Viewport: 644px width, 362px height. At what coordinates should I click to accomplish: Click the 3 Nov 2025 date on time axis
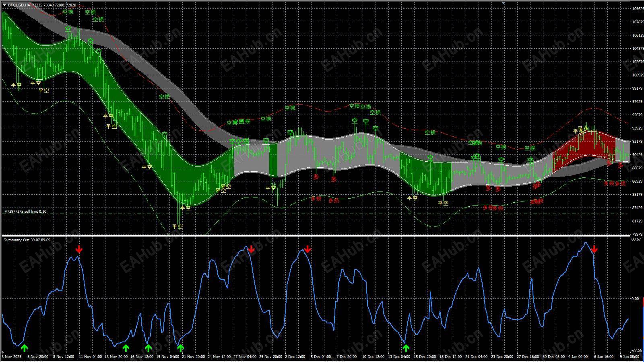[x=11, y=357]
